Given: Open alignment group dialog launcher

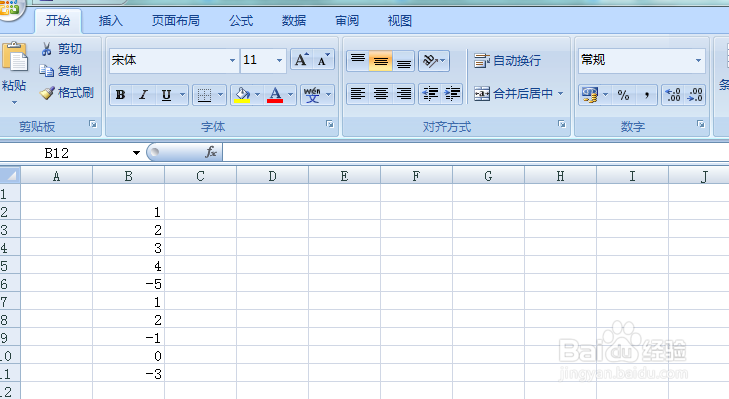Looking at the screenshot, I should pyautogui.click(x=562, y=124).
